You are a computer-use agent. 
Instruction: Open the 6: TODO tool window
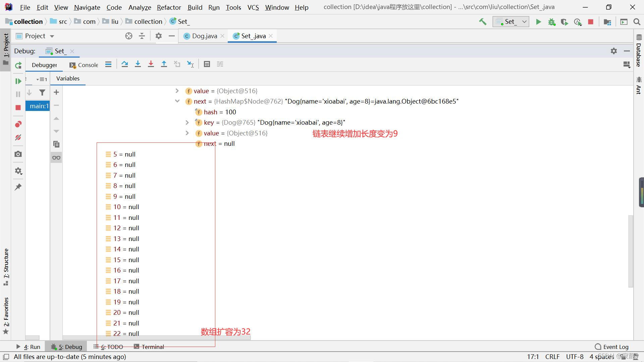pyautogui.click(x=108, y=347)
